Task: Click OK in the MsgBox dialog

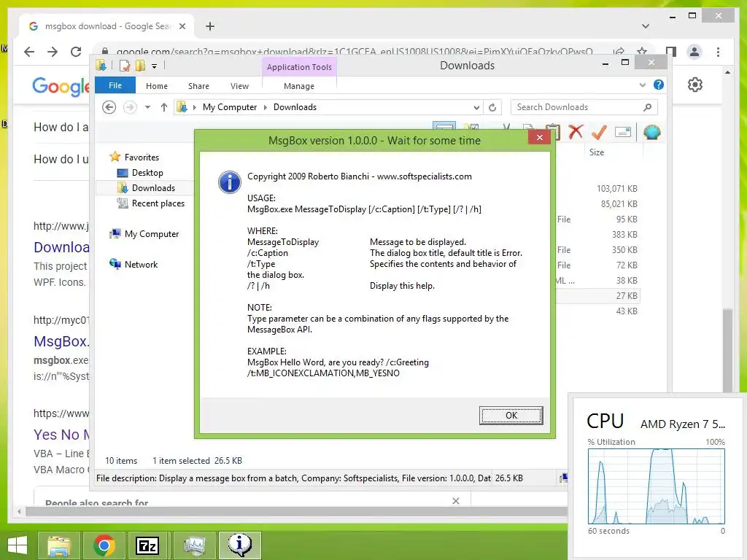Action: click(511, 415)
